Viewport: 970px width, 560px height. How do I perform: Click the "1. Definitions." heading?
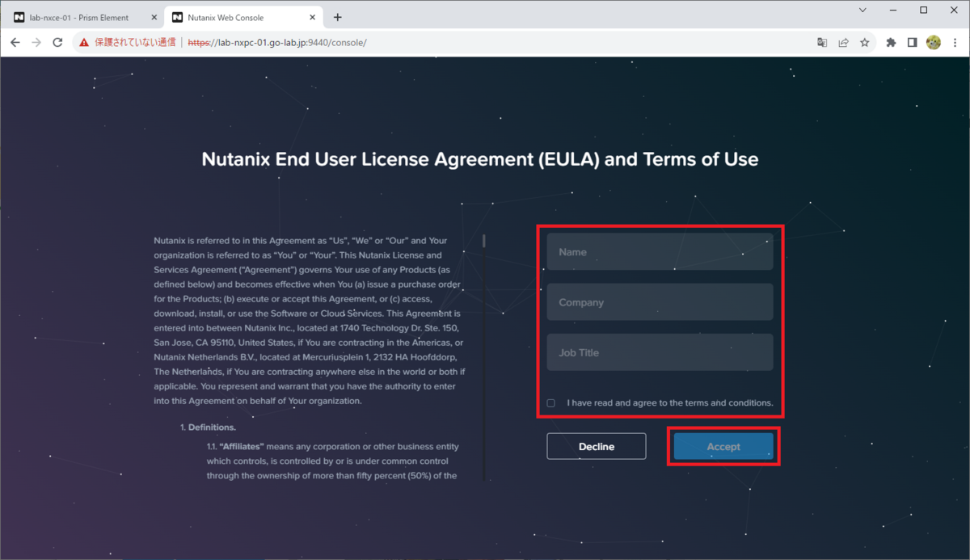[x=208, y=427]
